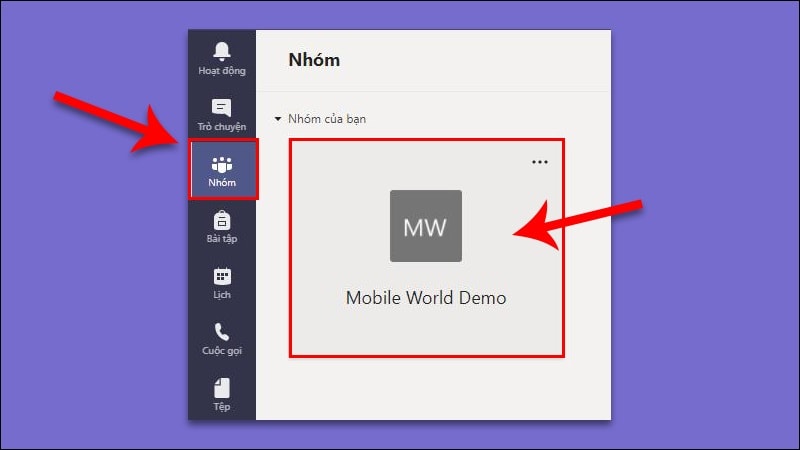Open more options on Mobile World Demo
Image resolution: width=800 pixels, height=450 pixels.
[x=539, y=162]
